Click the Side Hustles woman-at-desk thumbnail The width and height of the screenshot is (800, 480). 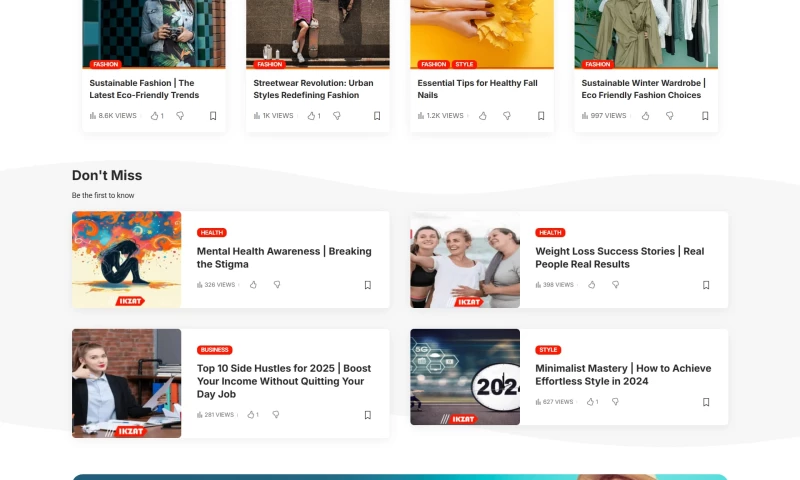tap(126, 383)
